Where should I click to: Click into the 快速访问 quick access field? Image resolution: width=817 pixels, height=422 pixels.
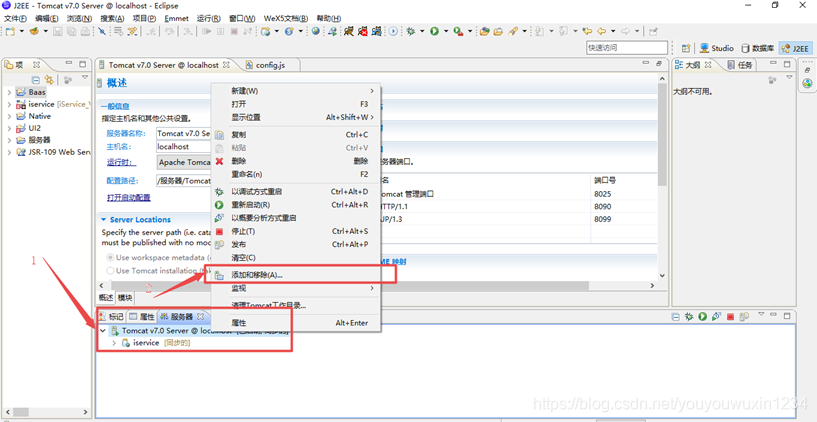pos(627,47)
